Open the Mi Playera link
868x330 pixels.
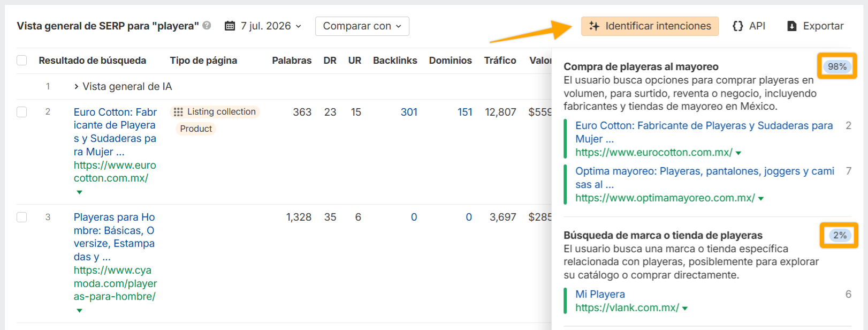click(x=600, y=294)
